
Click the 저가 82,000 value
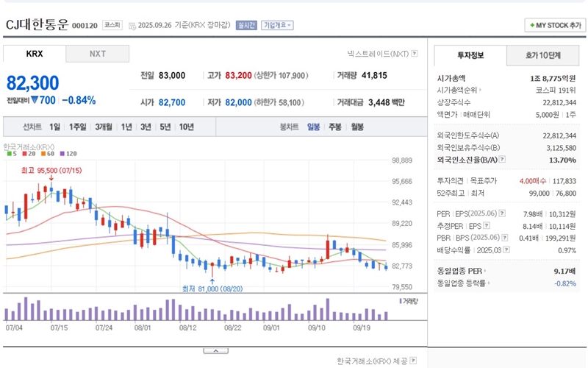[238, 102]
